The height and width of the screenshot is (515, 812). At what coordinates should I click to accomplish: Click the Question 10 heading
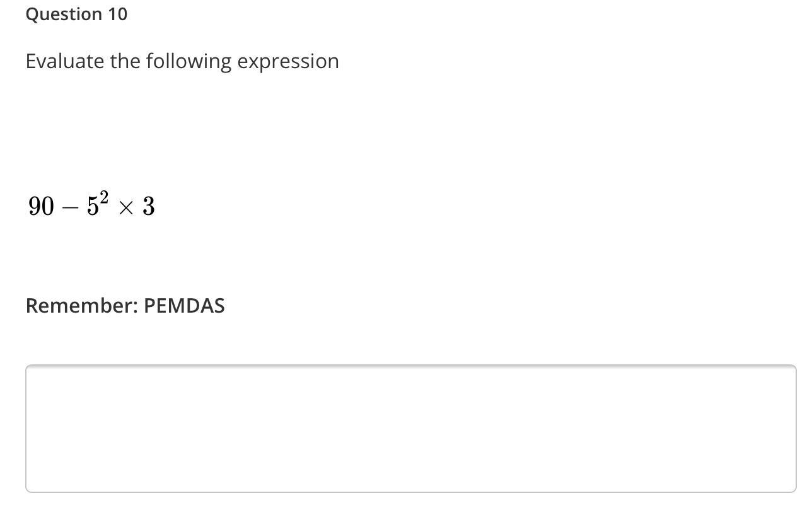(76, 14)
